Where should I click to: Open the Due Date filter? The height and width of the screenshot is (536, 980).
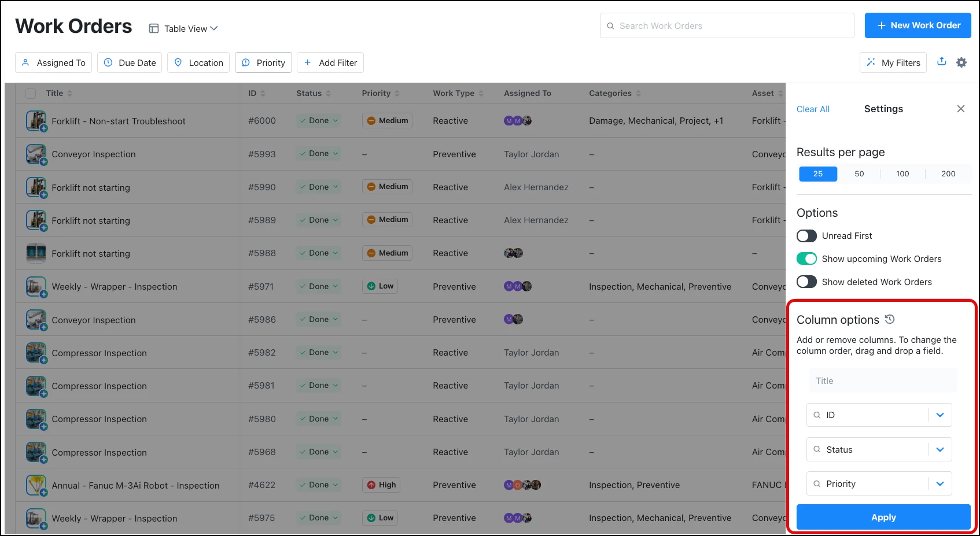[130, 62]
